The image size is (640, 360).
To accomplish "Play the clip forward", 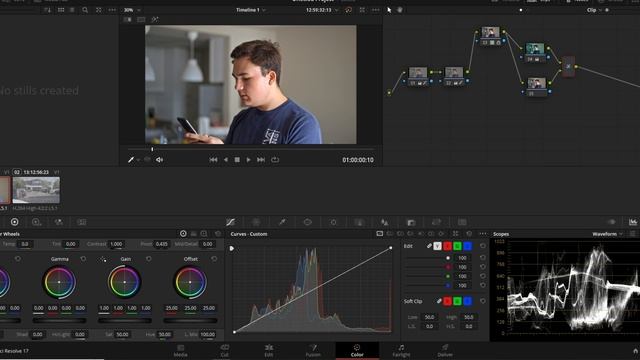I will (x=248, y=160).
